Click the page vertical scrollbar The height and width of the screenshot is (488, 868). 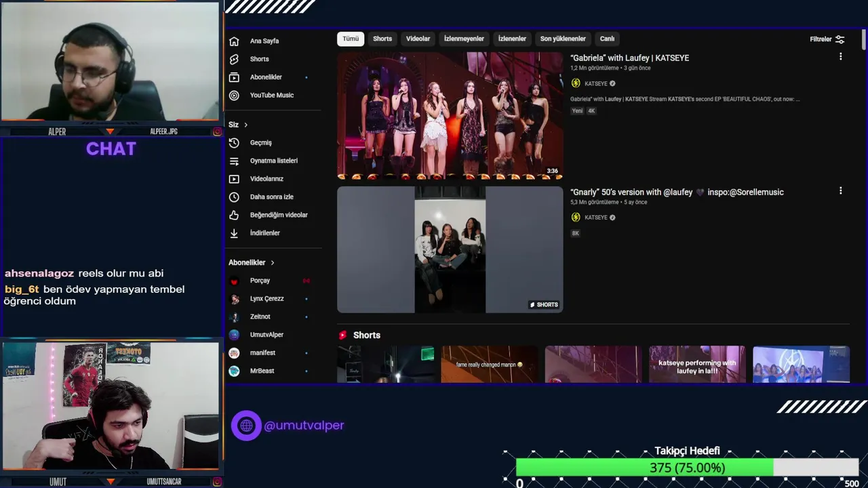[863, 41]
